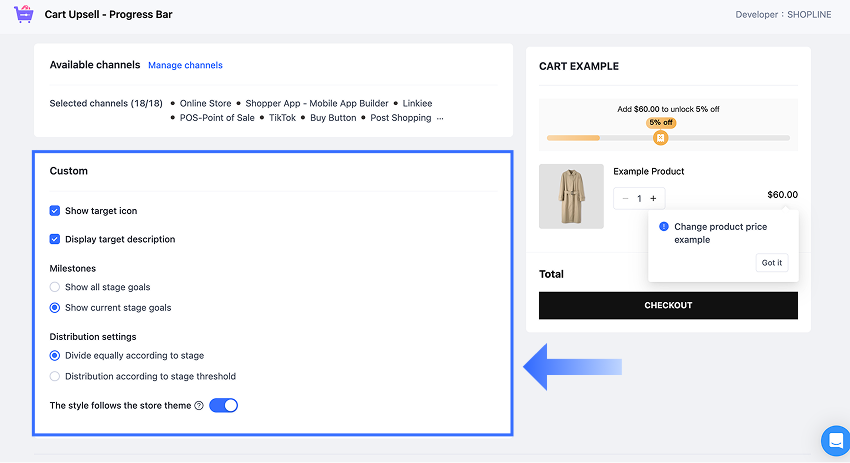Click the Cart Upsell app logo icon
This screenshot has width=850, height=463.
[23, 14]
